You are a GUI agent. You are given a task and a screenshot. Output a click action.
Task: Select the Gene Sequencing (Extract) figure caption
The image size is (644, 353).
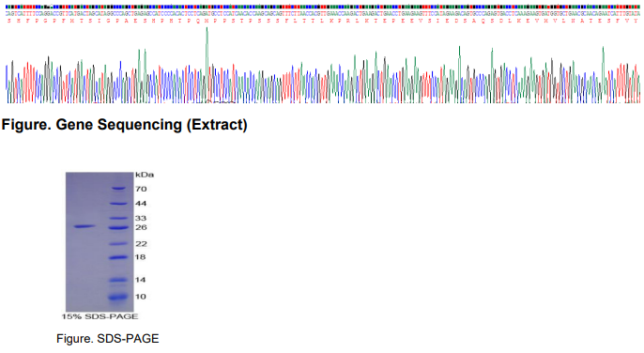[125, 125]
